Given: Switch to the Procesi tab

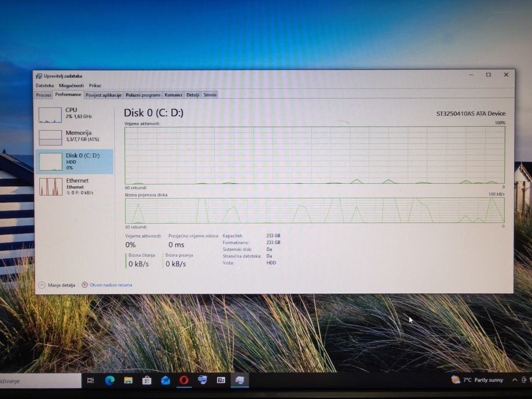Looking at the screenshot, I should click(43, 95).
